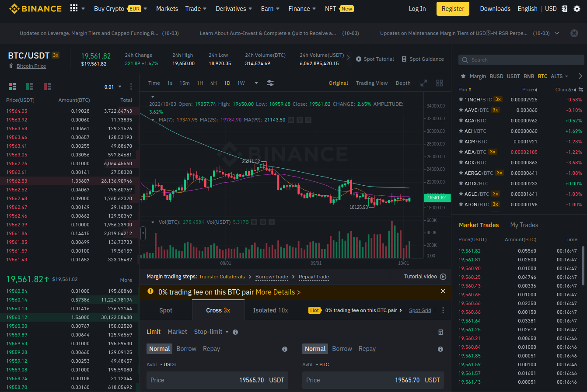Show info for right Normal/Borrow/Repay modes
The image size is (587, 392).
(440, 349)
